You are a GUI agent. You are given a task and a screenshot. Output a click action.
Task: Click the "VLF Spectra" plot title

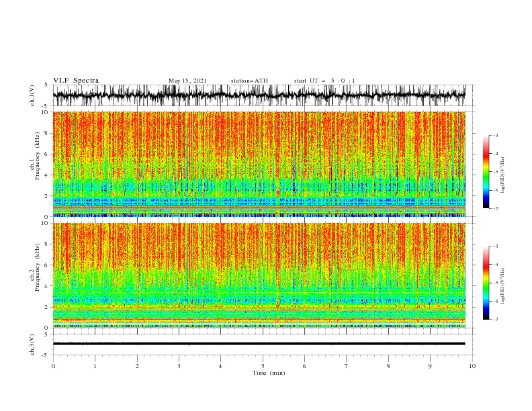pos(76,81)
